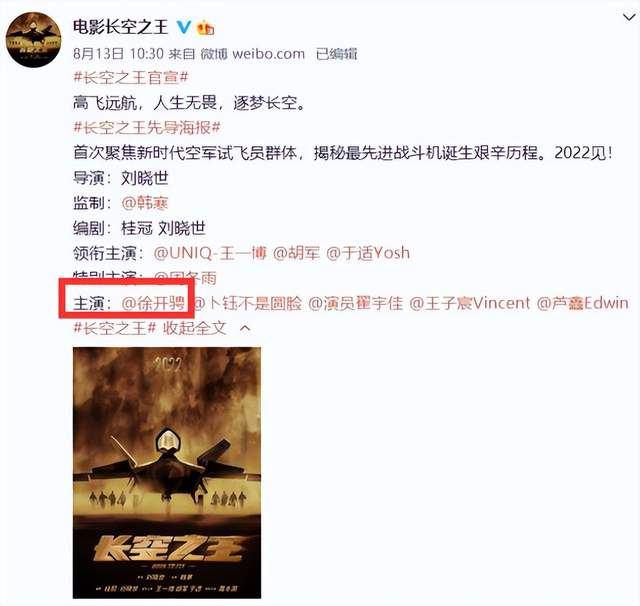
Task: Open the post options chevron at top right
Action: click(x=629, y=18)
